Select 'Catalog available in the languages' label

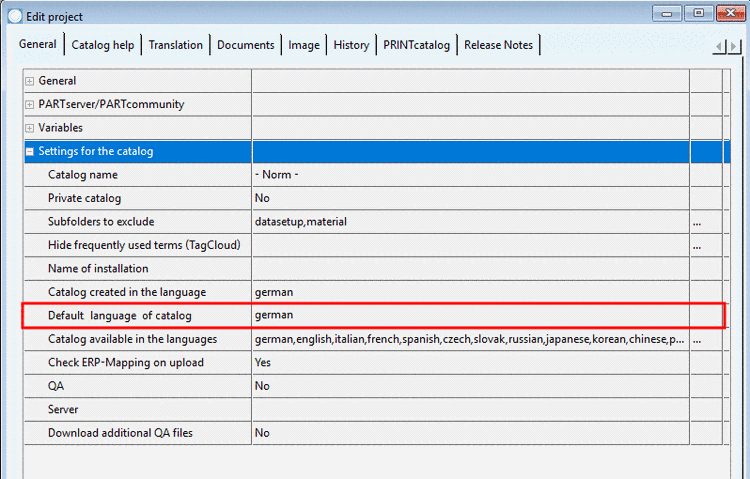(132, 339)
